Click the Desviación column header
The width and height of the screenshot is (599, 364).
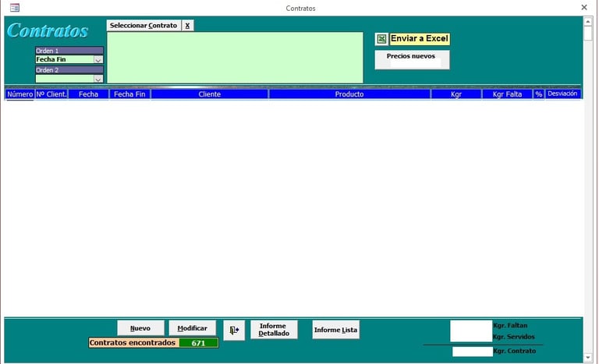point(562,94)
